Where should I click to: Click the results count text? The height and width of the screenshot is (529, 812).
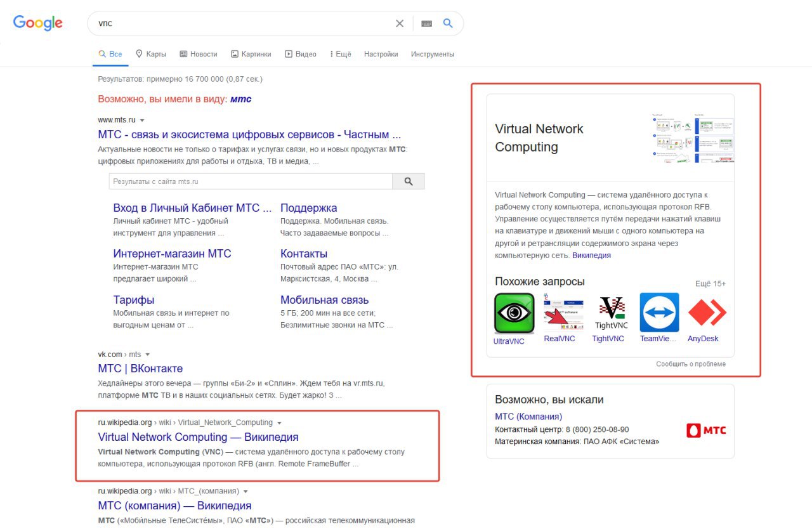point(180,79)
